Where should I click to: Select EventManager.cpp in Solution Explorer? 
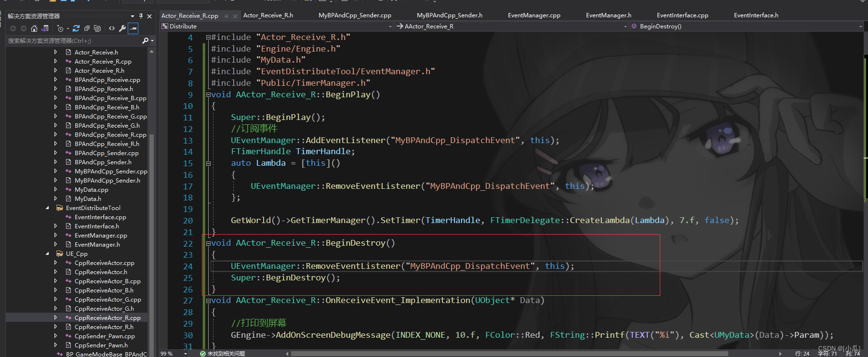pos(101,236)
